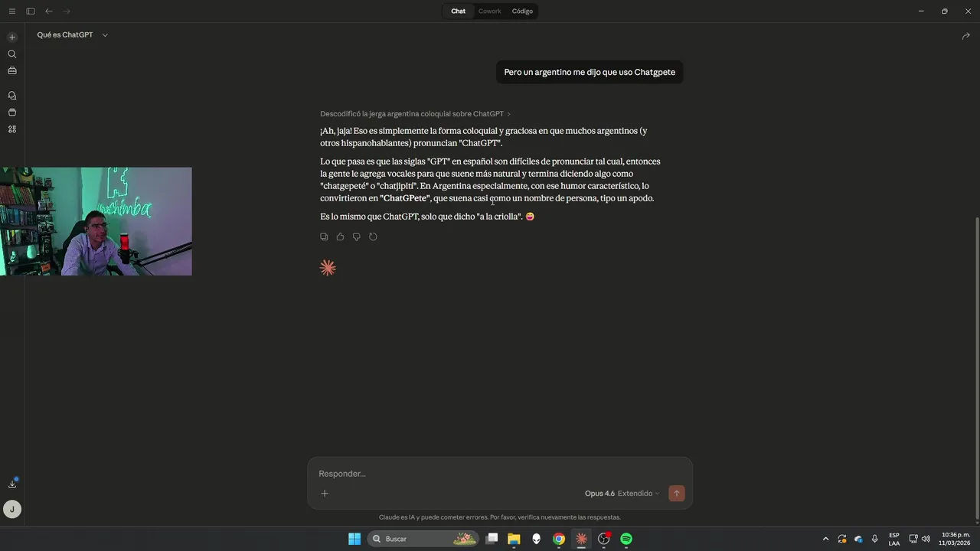980x551 pixels.
Task: Click the download icon in sidebar
Action: click(x=12, y=484)
